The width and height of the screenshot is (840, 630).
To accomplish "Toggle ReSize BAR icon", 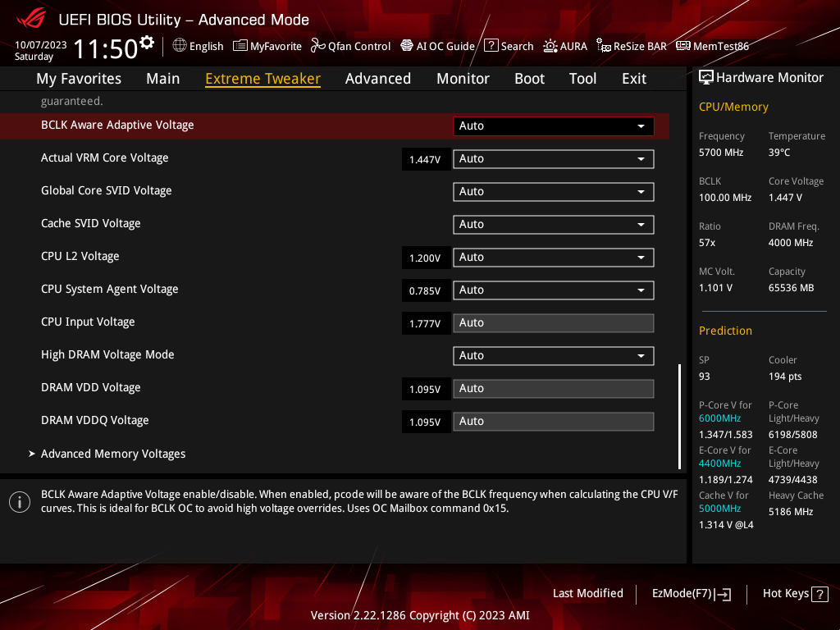I will point(603,46).
